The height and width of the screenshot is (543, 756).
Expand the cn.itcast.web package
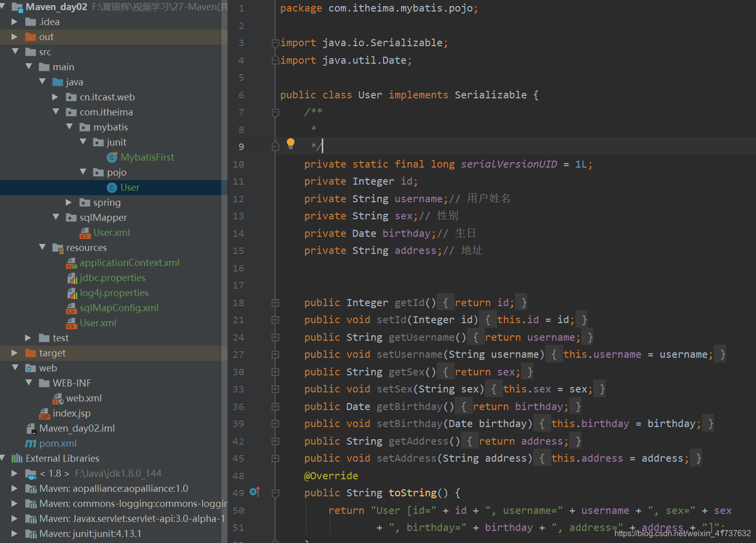pyautogui.click(x=55, y=97)
